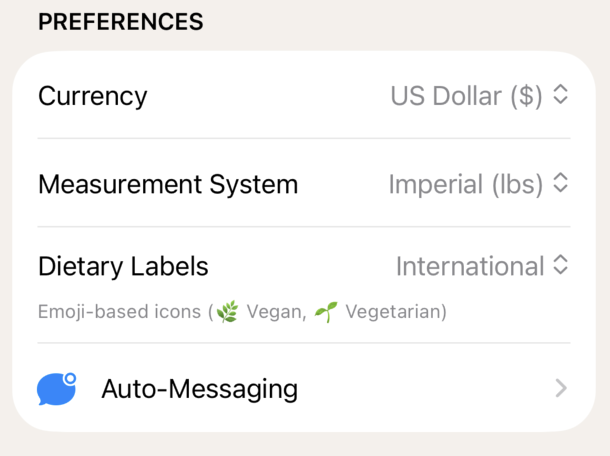Open the US Dollar ($) currency picker
This screenshot has width=610, height=456.
(466, 96)
